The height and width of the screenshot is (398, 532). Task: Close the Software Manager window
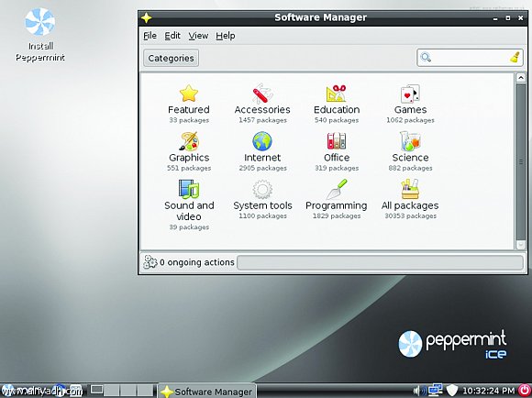click(520, 18)
